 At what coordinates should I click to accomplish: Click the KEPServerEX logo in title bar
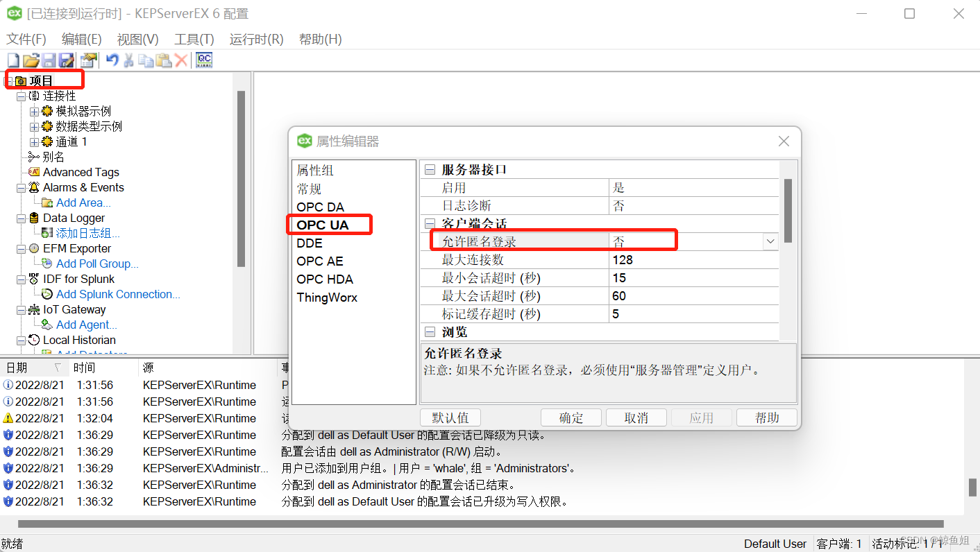point(14,13)
